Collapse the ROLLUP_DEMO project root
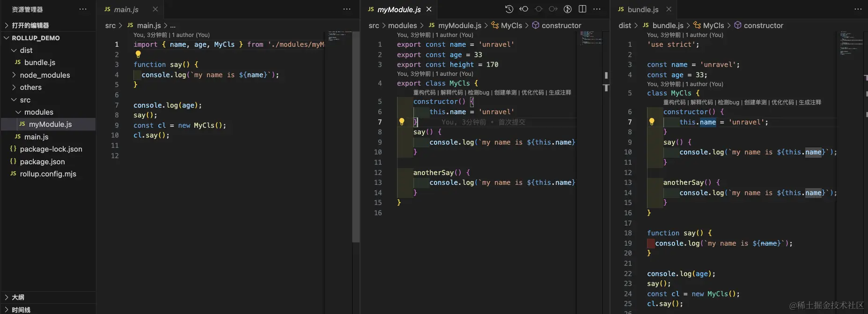This screenshot has height=314, width=868. (x=7, y=38)
